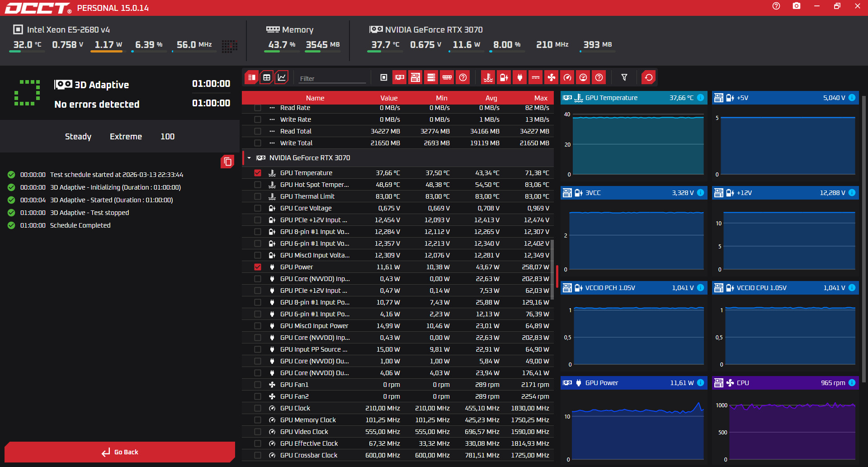The width and height of the screenshot is (868, 467).
Task: Sort the table by the Value column
Action: (x=389, y=98)
